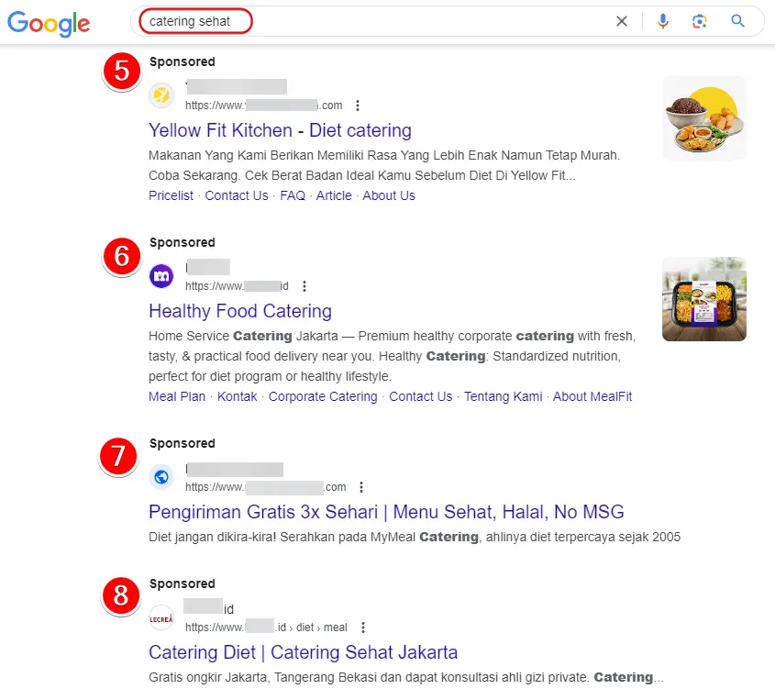Viewport: 775px width, 700px height.
Task: Open Yellow Fit Kitchen - Diet catering result
Action: tap(280, 130)
